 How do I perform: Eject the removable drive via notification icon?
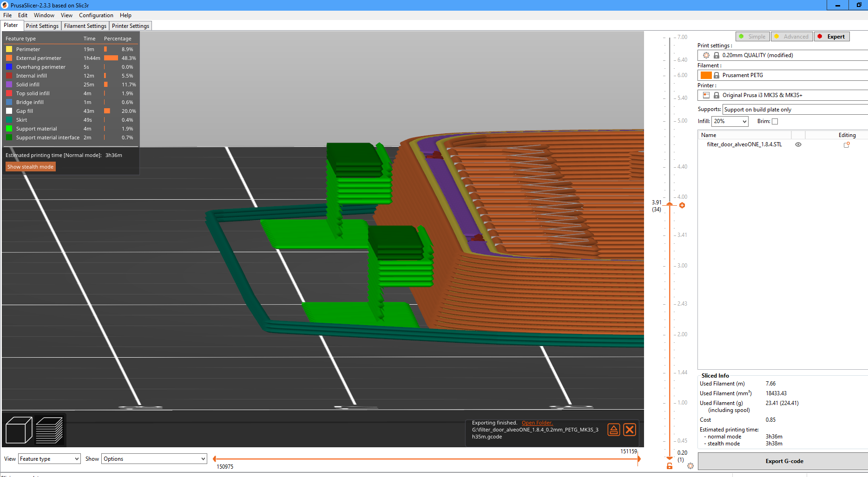coord(613,430)
